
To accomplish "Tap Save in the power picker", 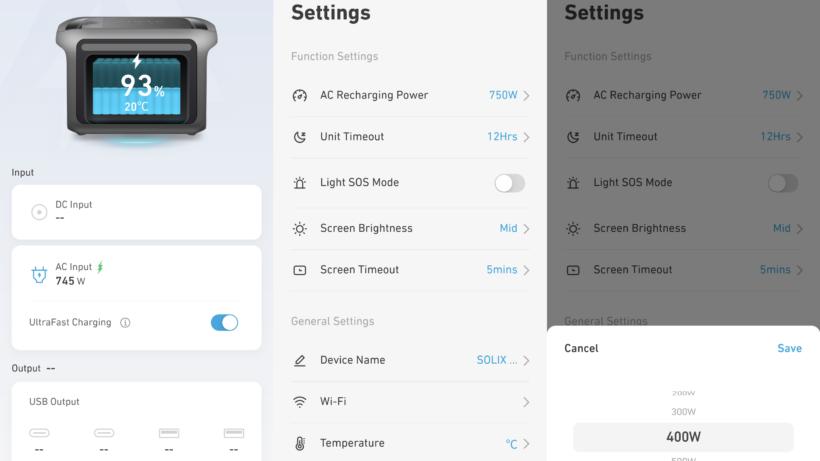I will click(x=789, y=348).
